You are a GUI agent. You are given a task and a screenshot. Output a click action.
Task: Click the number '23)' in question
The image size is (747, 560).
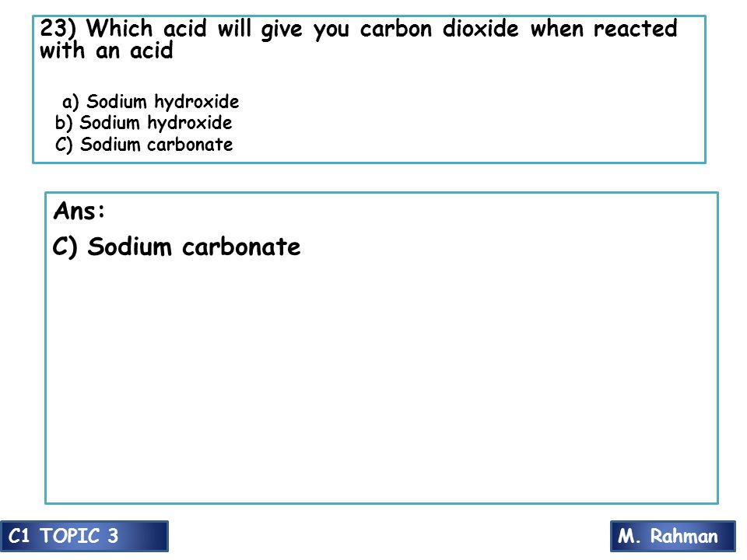click(x=58, y=28)
